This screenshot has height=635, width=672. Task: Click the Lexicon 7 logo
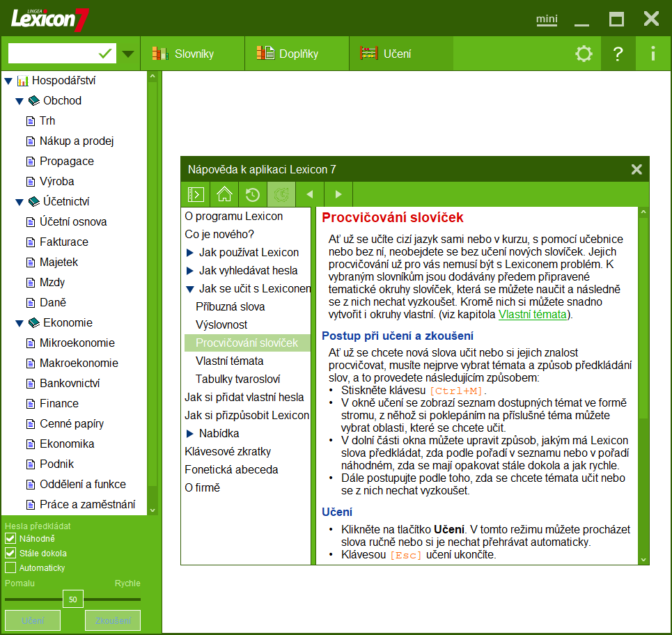click(49, 19)
